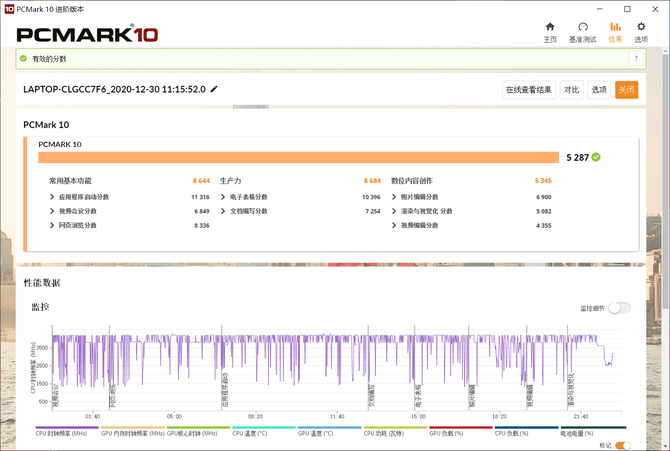
Task: Click the green check icon next to 5 287
Action: point(596,157)
